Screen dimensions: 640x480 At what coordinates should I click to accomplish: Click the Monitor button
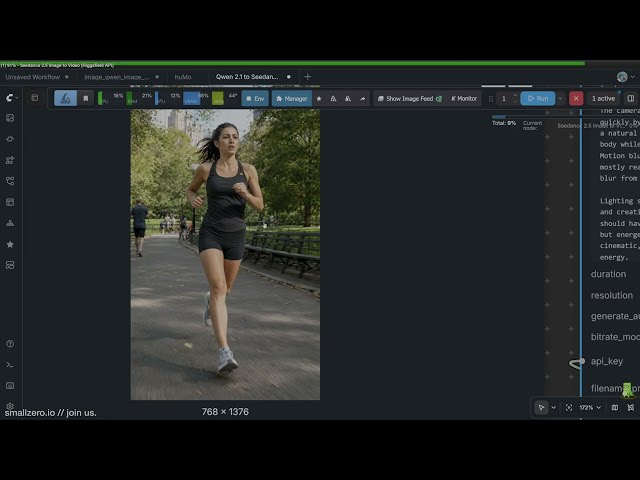[464, 98]
